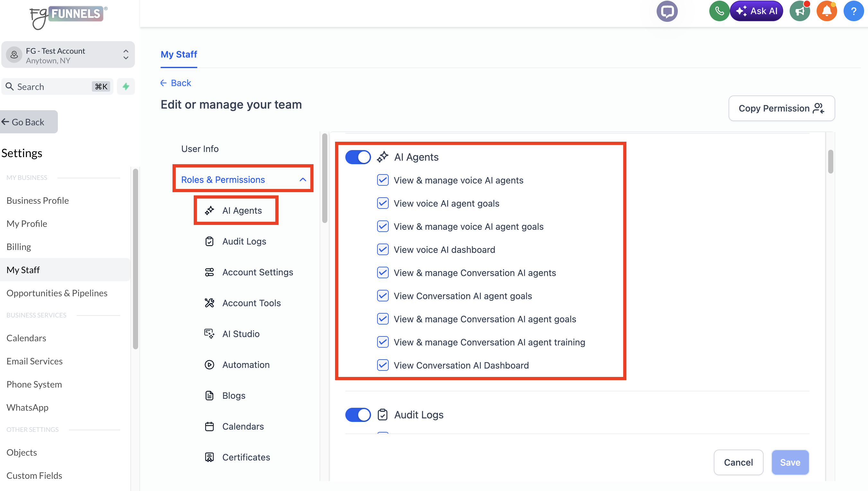Click the Ask AI button
Viewport: 868px width, 491px height.
[x=757, y=11]
